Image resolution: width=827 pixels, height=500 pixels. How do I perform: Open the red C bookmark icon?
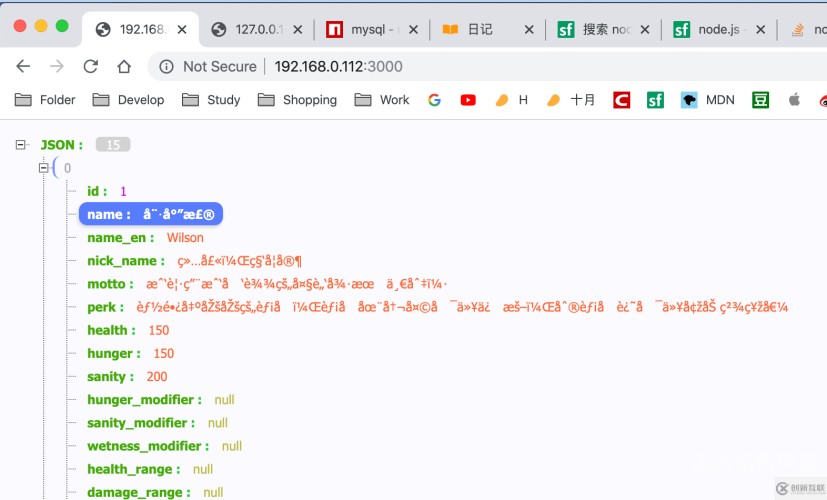point(621,100)
